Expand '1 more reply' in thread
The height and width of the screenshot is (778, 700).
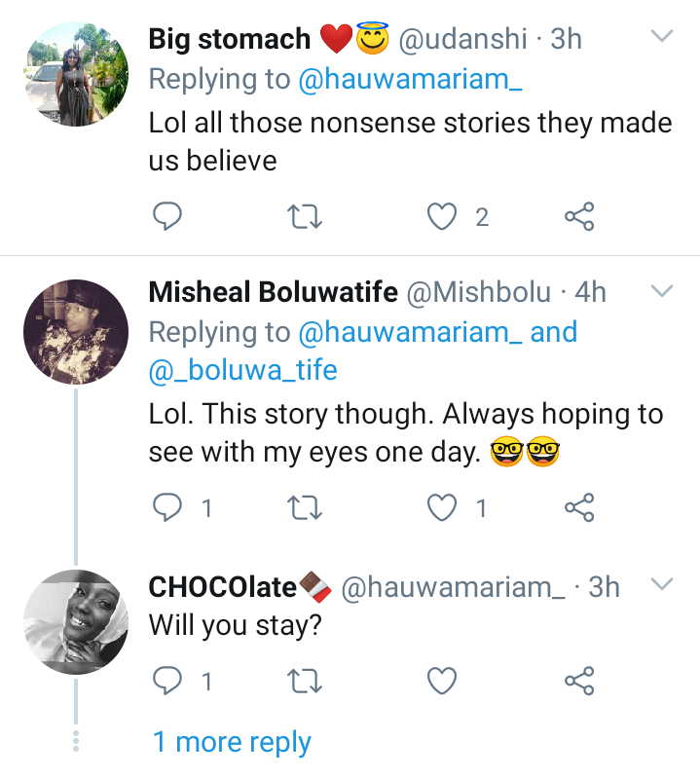[x=232, y=743]
